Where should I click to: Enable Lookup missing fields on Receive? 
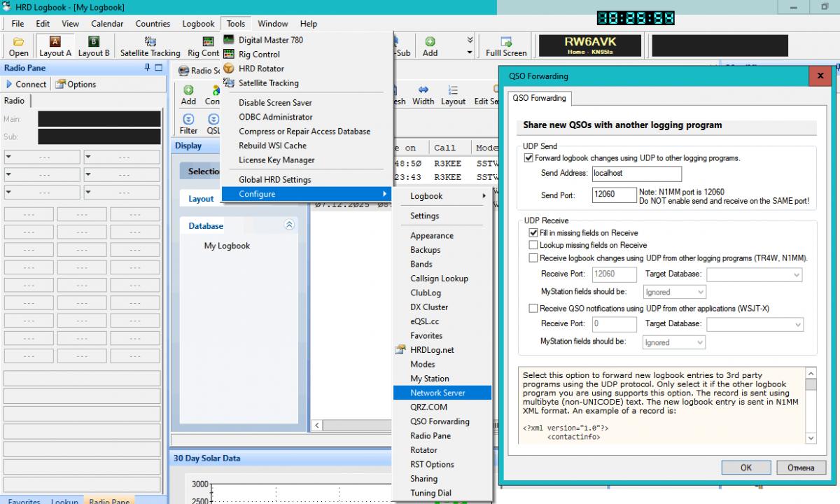(533, 246)
